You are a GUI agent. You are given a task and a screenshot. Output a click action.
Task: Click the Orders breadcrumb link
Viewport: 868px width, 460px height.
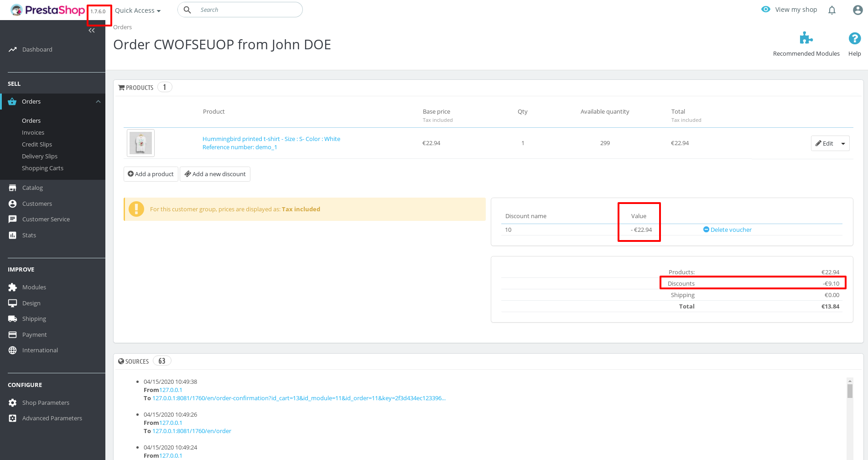coord(122,27)
